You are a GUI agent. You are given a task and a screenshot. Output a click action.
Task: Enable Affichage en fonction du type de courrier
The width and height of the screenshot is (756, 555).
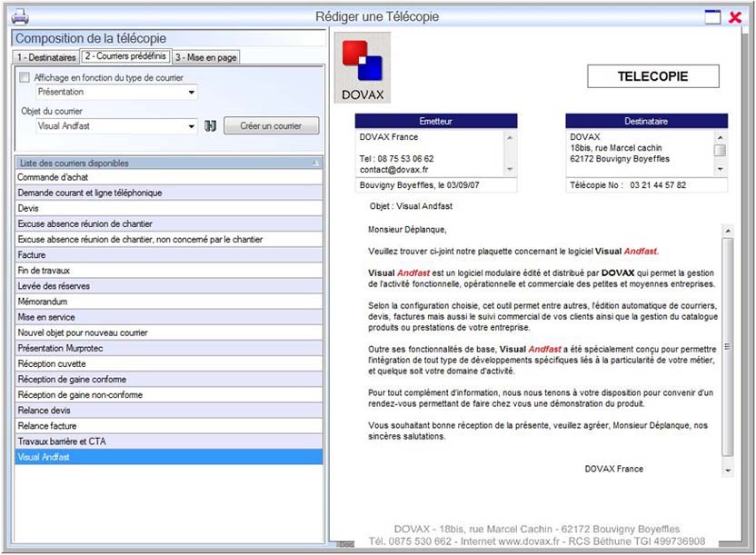pyautogui.click(x=25, y=77)
